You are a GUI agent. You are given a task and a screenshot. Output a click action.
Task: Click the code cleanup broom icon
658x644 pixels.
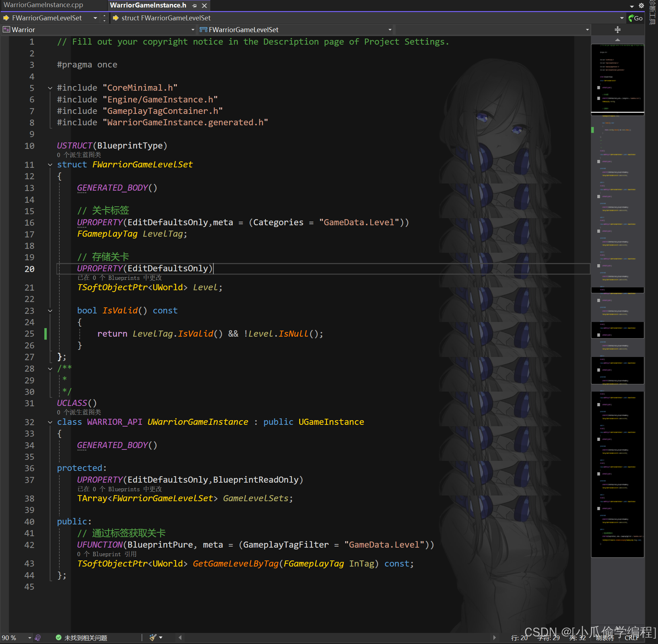153,637
